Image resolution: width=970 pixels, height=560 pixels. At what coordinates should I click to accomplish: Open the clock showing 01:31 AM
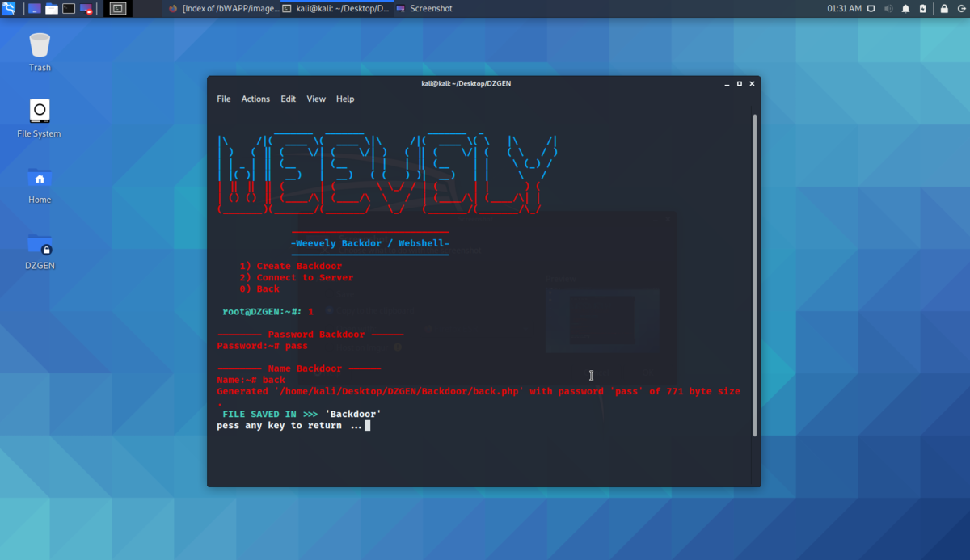[x=845, y=8]
